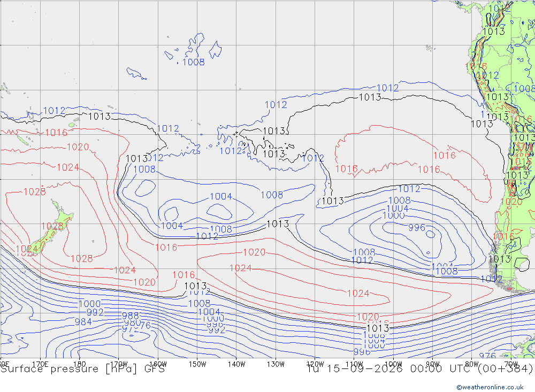
Task: Click the 170E longitude axis label
Action: (40, 364)
